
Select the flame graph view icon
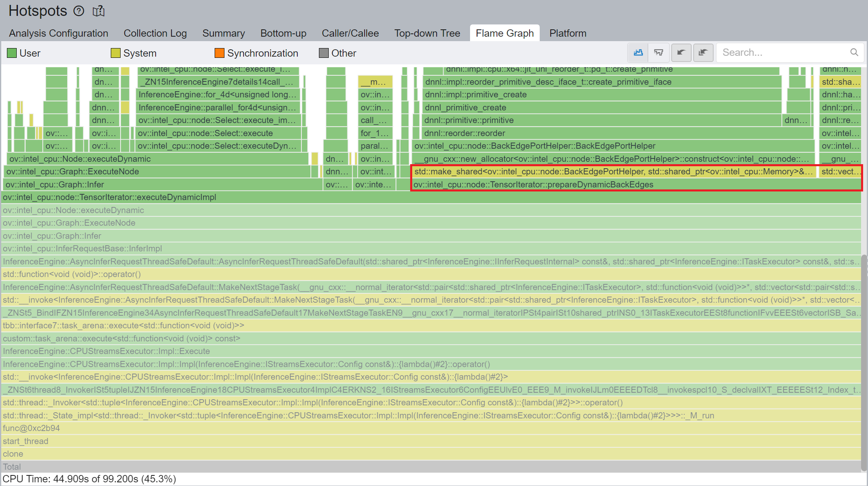pos(638,53)
